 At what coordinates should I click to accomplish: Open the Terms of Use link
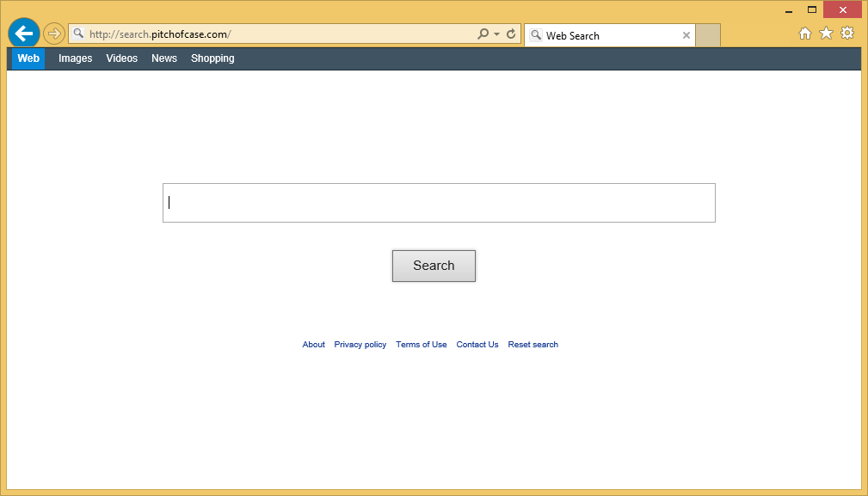[x=422, y=345]
